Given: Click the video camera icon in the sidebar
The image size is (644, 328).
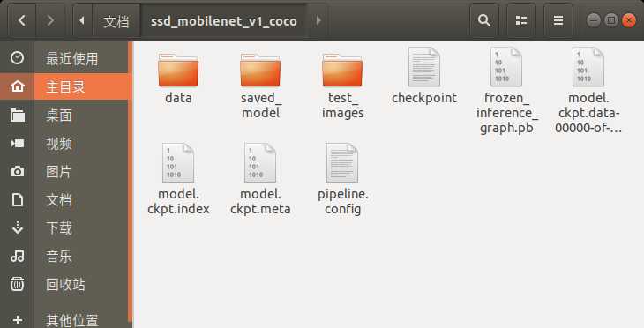Looking at the screenshot, I should coord(18,143).
